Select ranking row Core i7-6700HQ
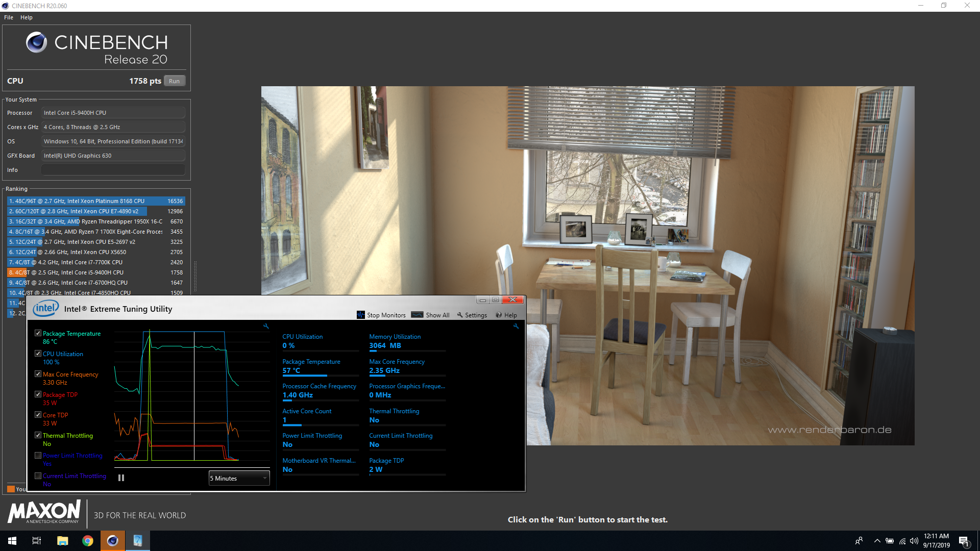The height and width of the screenshot is (551, 980). tap(96, 283)
